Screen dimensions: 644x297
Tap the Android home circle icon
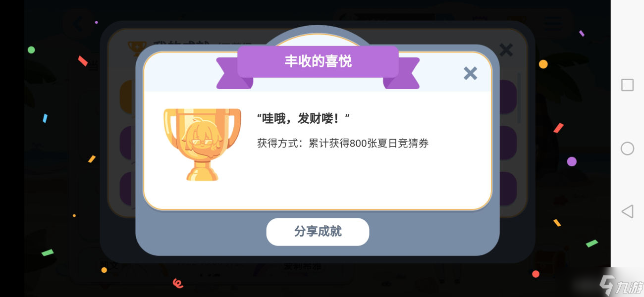627,148
